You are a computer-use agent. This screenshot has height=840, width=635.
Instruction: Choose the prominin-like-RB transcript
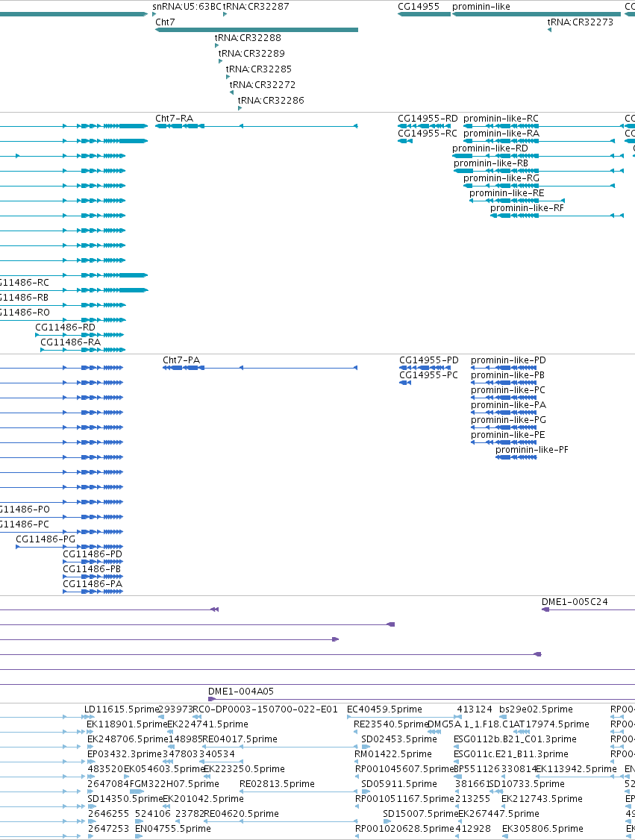click(539, 172)
